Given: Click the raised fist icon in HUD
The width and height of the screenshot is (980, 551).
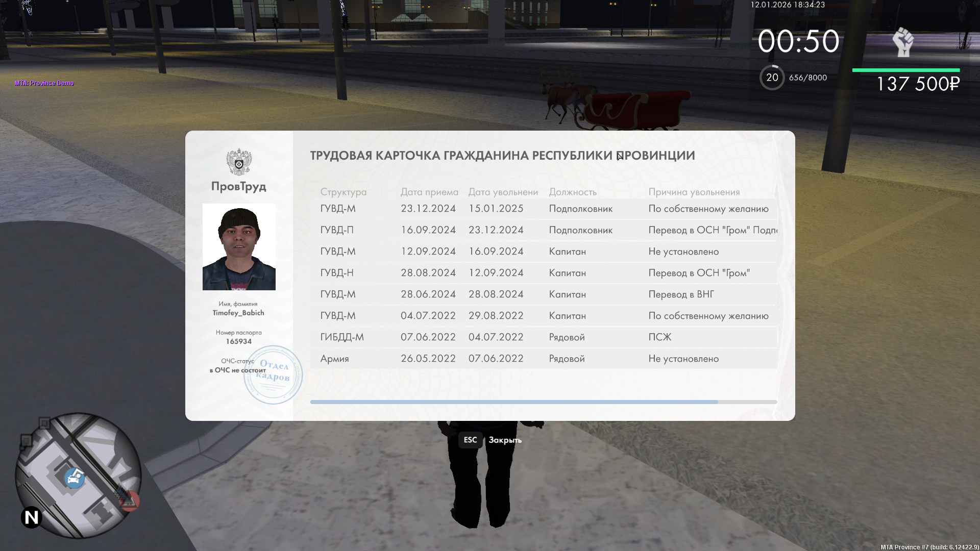Looking at the screenshot, I should (903, 42).
